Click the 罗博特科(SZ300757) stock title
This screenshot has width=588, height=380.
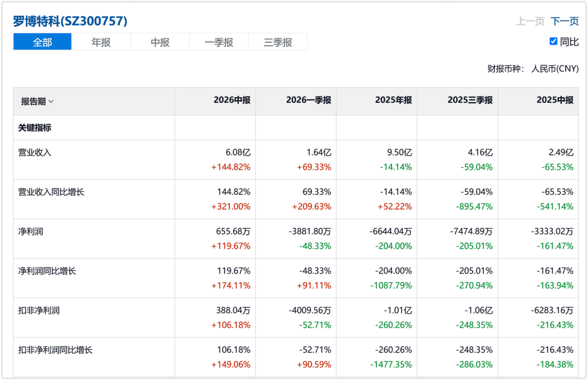70,21
